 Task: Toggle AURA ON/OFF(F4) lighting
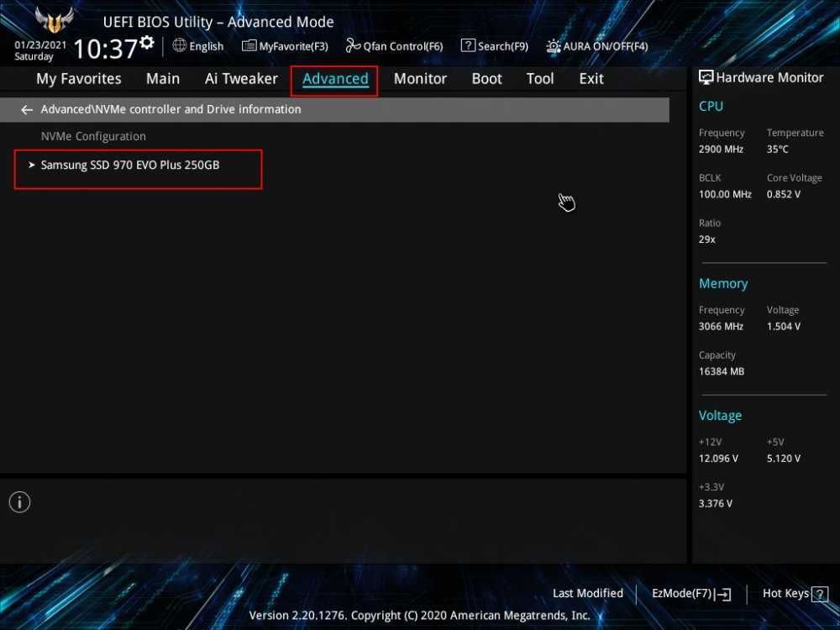coord(596,46)
